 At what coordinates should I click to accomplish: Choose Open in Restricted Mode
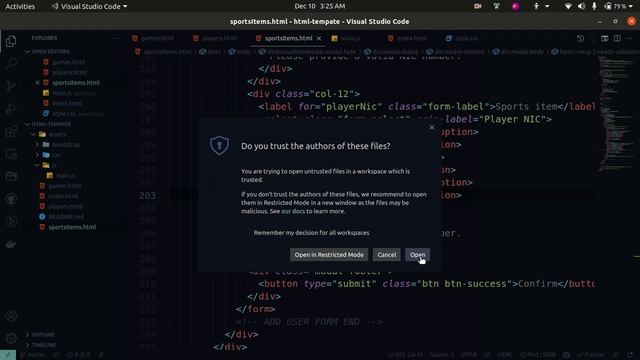tap(329, 255)
